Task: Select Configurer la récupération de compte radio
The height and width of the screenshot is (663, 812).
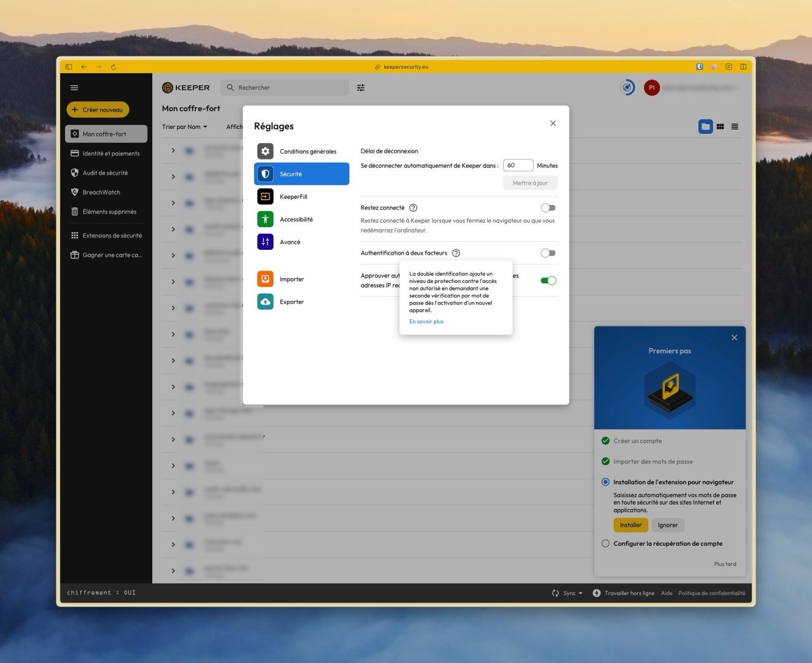Action: pyautogui.click(x=606, y=543)
